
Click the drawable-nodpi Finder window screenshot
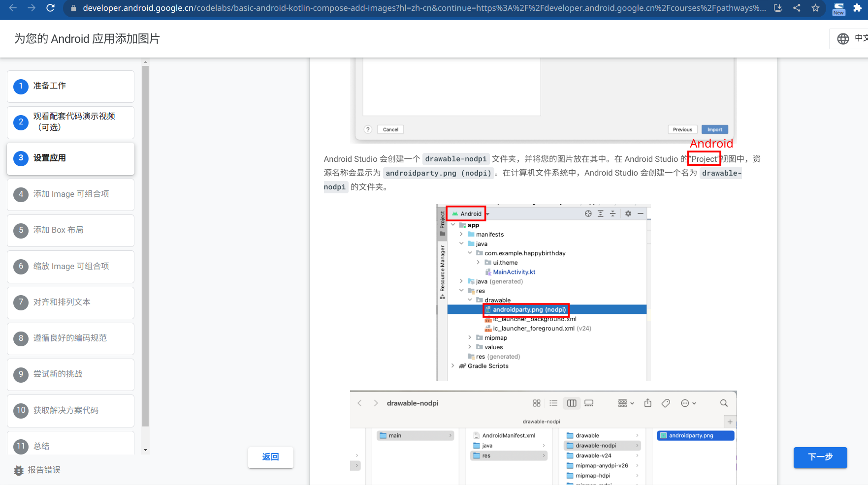coord(544,438)
